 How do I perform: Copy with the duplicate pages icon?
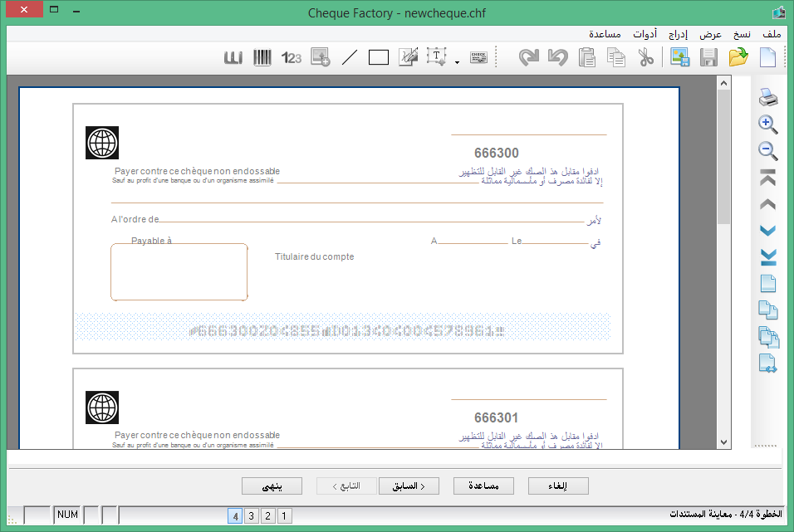click(x=616, y=57)
